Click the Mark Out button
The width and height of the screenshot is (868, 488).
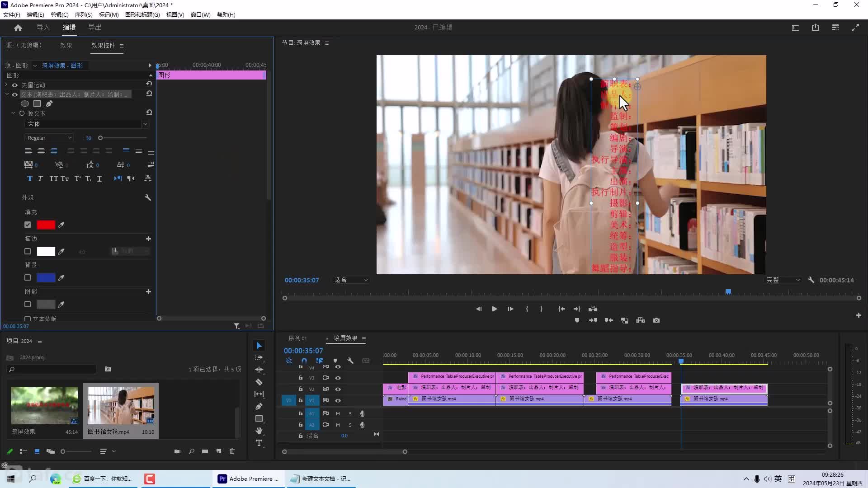click(x=541, y=309)
